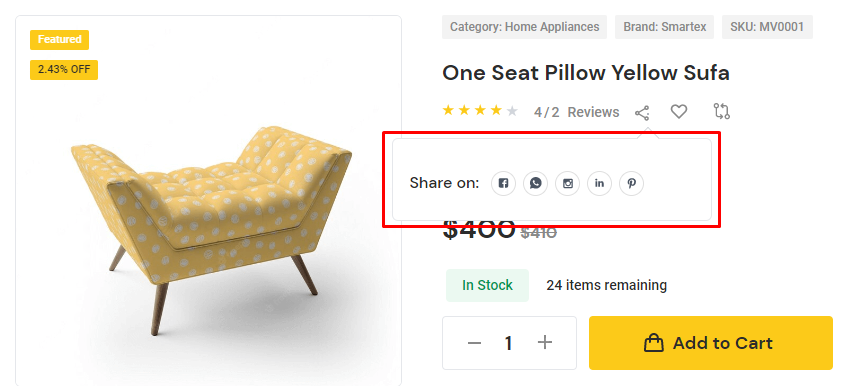Add product to wishlist with heart icon
This screenshot has height=386, width=847.
coord(678,112)
